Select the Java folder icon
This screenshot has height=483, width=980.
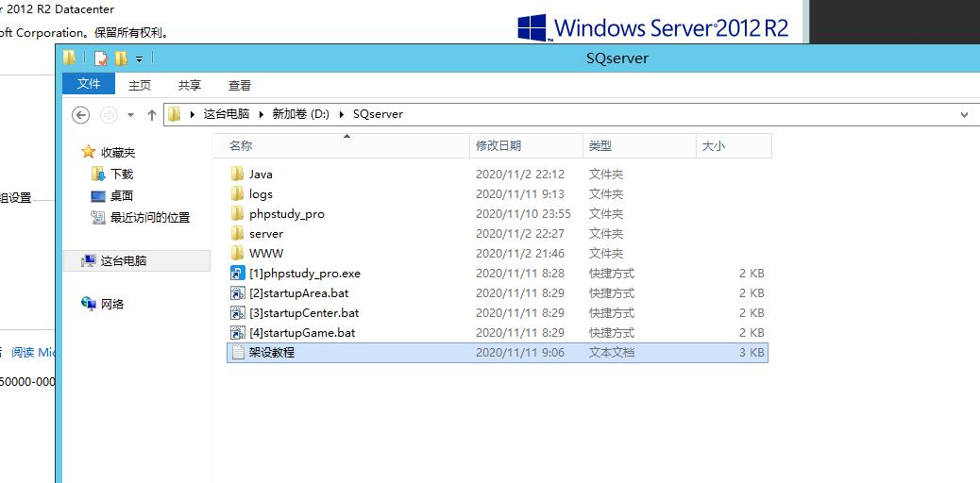click(x=237, y=175)
